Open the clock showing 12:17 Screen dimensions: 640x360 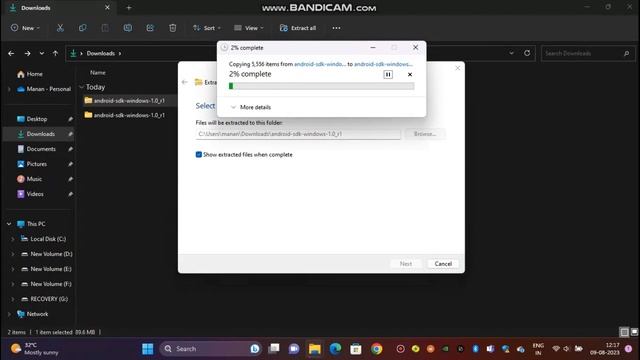pos(604,349)
